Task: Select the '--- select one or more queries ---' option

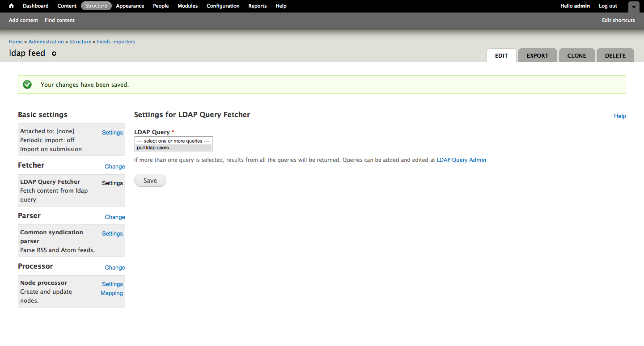Action: pos(174,141)
